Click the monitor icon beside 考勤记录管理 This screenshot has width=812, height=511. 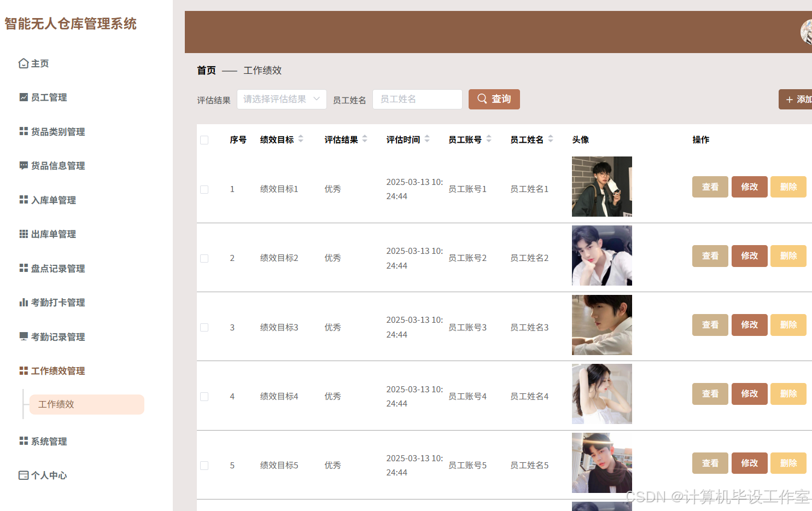24,336
